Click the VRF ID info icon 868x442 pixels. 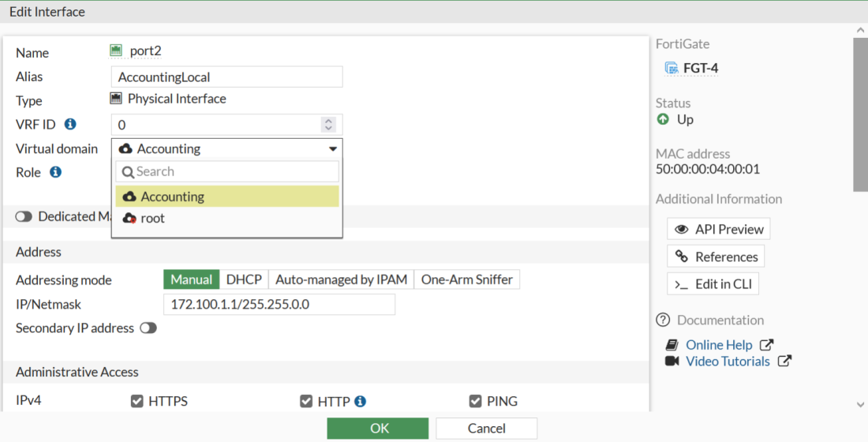(70, 125)
